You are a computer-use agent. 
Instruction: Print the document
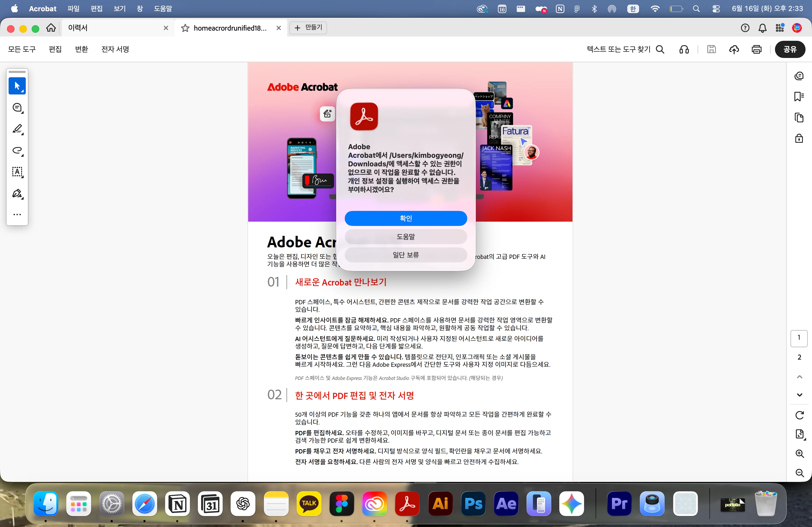pos(756,49)
